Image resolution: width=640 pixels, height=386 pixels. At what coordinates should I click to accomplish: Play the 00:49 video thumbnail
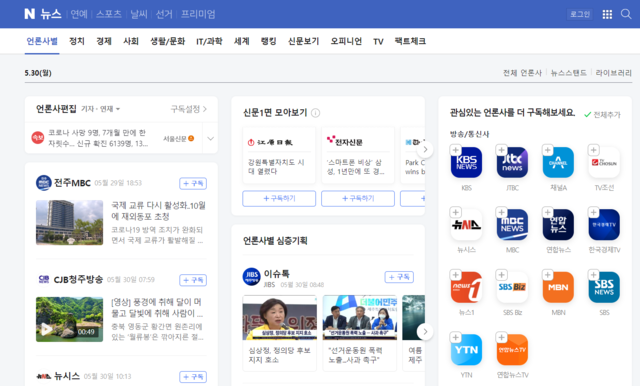click(x=69, y=319)
